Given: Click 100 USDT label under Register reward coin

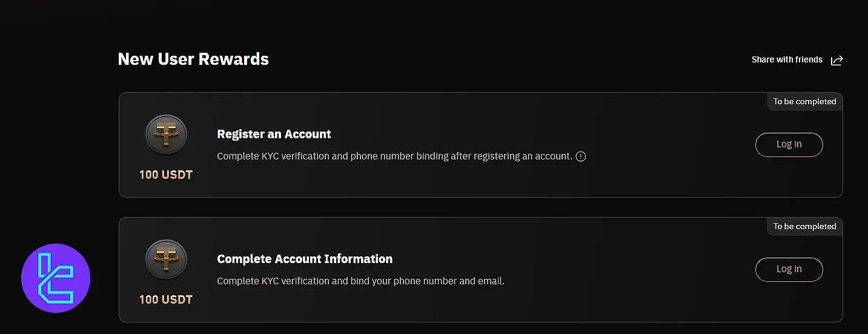Looking at the screenshot, I should (x=166, y=175).
